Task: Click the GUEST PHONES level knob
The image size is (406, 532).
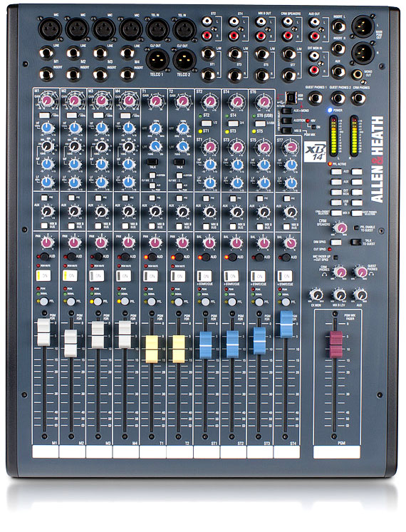Action: coord(361,272)
